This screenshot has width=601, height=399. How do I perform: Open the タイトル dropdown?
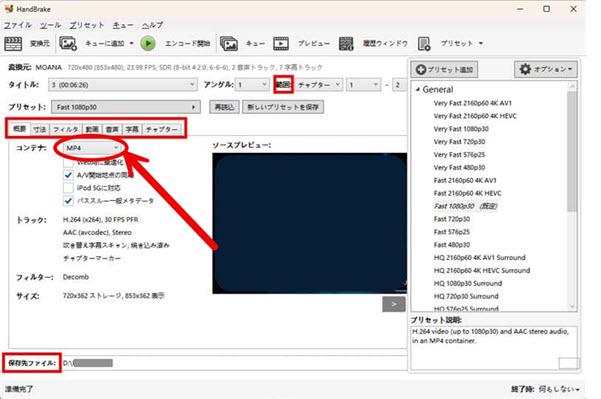point(123,85)
